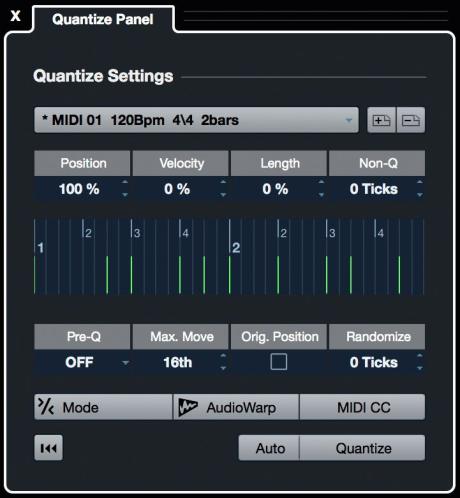Click the Quantize button
Screen dimensions: 460x498
[x=363, y=448]
